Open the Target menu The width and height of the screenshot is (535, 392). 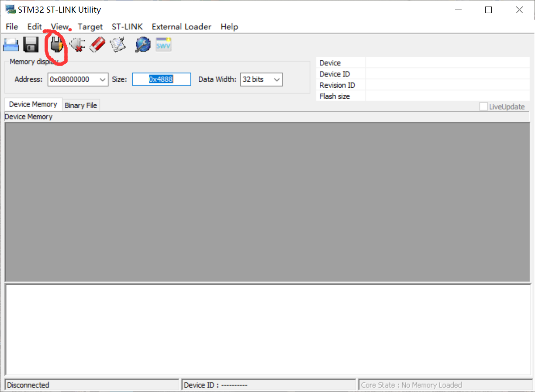point(90,27)
